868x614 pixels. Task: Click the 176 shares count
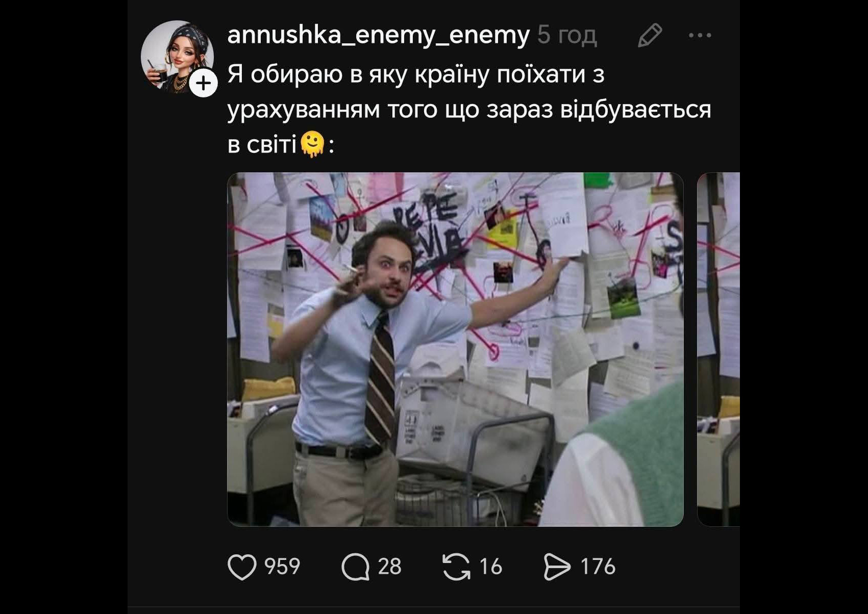(x=598, y=567)
